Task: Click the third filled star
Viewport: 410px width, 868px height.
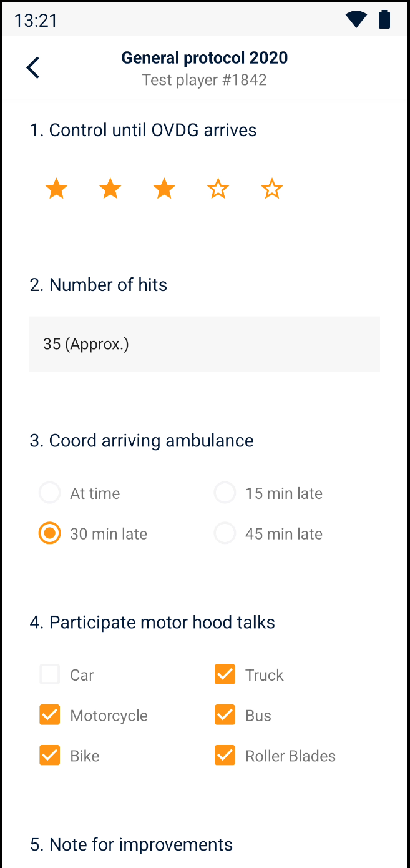Action: [x=164, y=189]
